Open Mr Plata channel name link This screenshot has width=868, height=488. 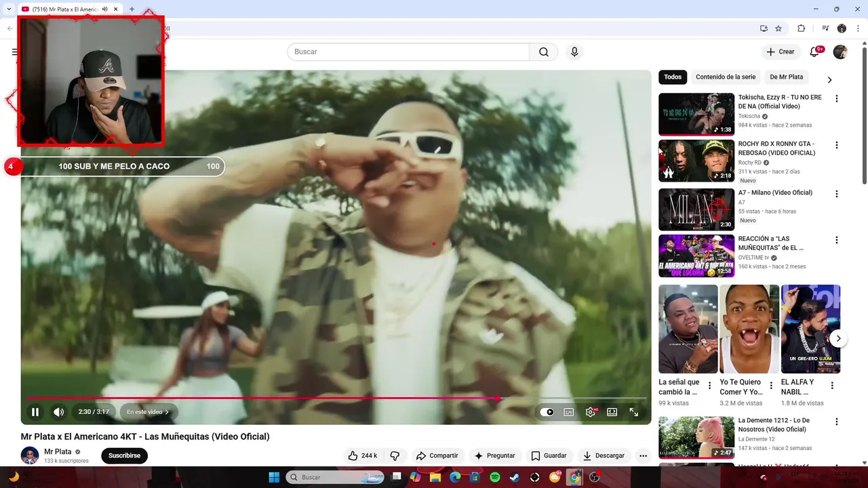click(x=58, y=452)
